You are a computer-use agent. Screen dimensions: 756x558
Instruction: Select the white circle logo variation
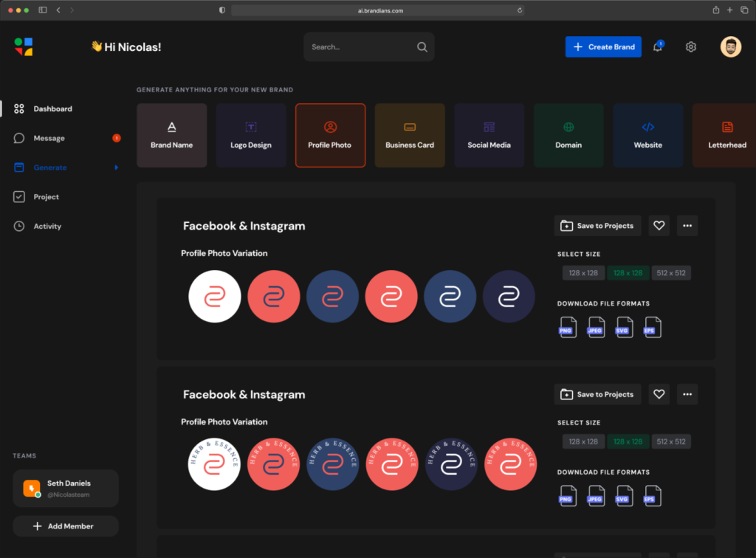point(214,297)
